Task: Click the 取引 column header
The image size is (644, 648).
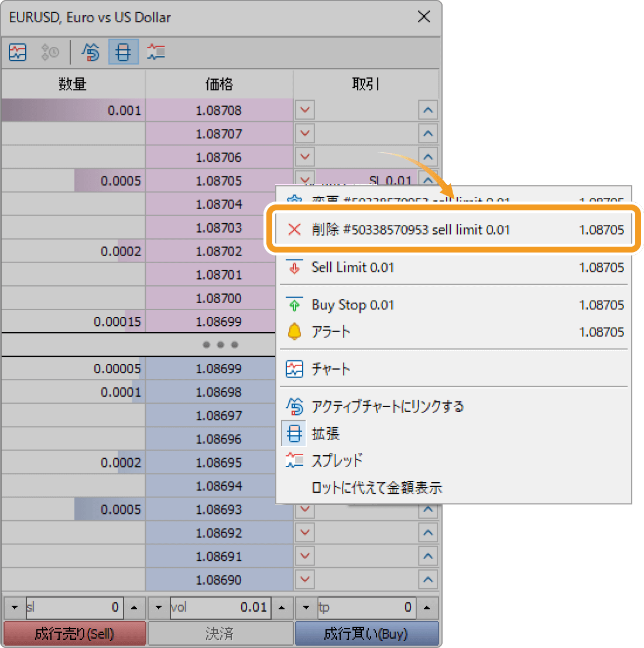Action: (x=366, y=84)
